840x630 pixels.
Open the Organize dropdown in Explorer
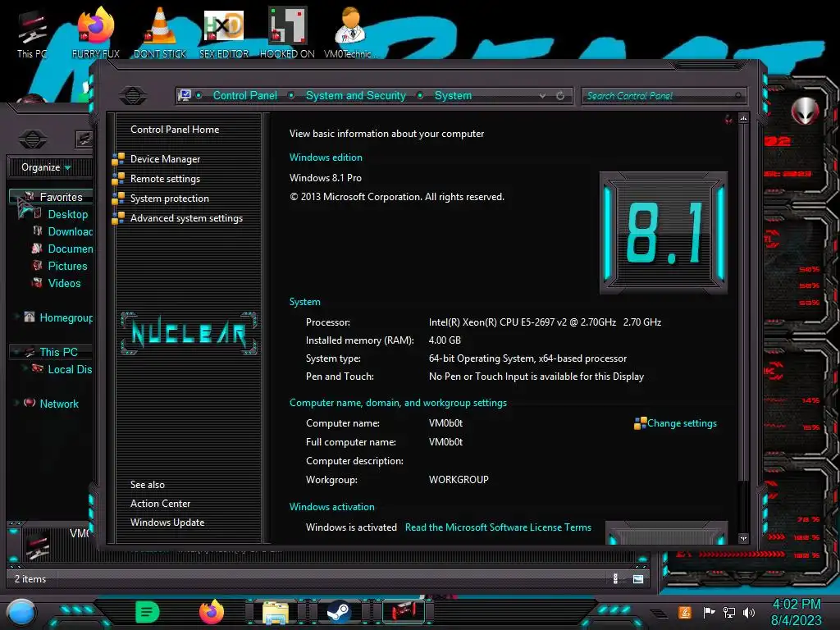[46, 167]
